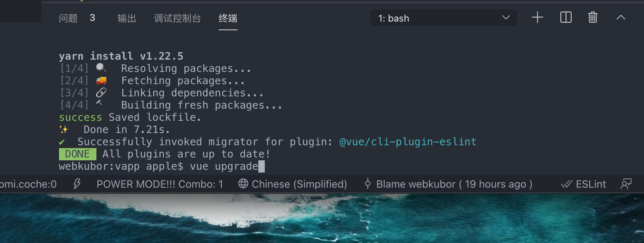This screenshot has width=644, height=243.
Task: Switch to the 调试控制台 debug console tab
Action: tap(177, 18)
